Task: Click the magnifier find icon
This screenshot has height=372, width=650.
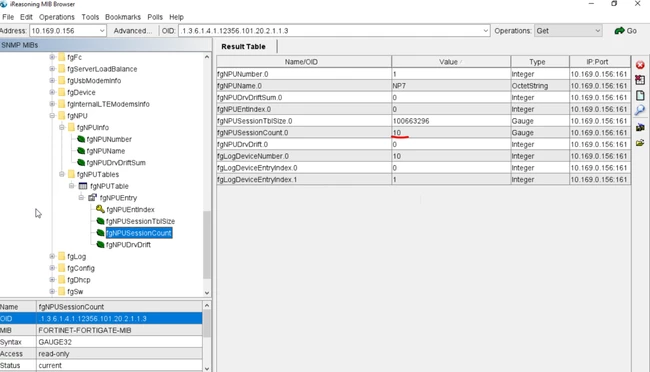Action: click(x=640, y=110)
